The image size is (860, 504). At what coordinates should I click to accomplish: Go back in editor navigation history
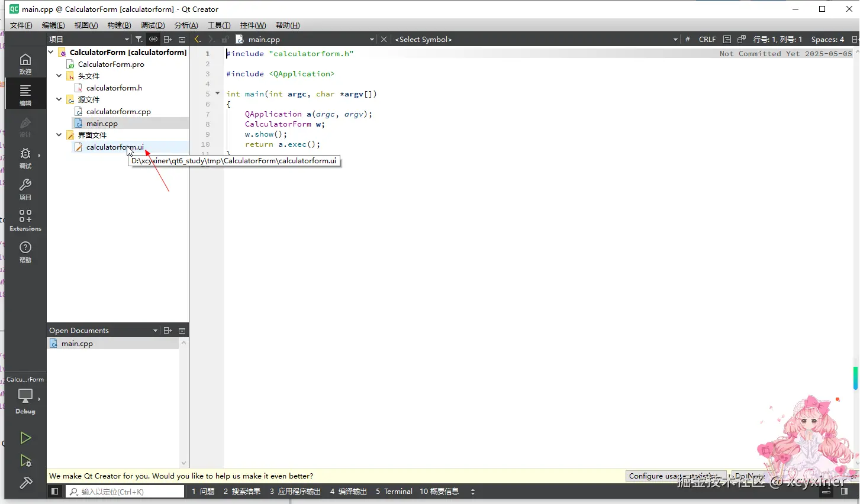(198, 40)
